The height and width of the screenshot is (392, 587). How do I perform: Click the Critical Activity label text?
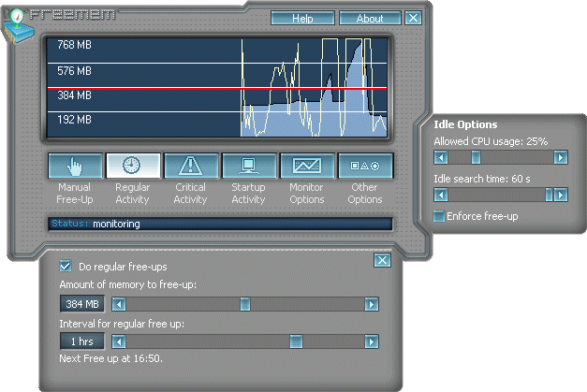pos(190,194)
